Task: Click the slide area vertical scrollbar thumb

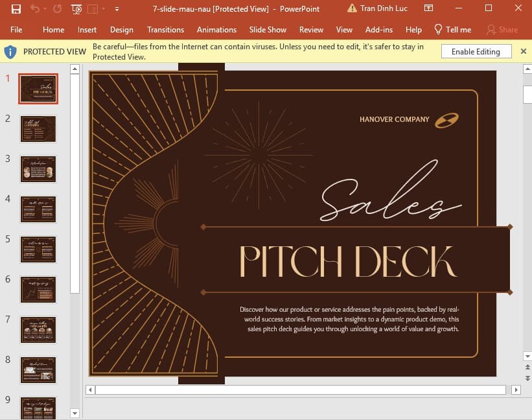Action: 527,95
